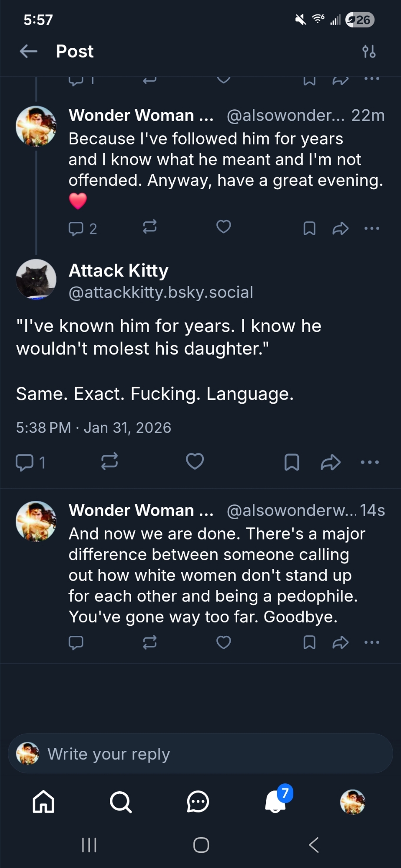Go back using the Post header arrow

pos(29,51)
